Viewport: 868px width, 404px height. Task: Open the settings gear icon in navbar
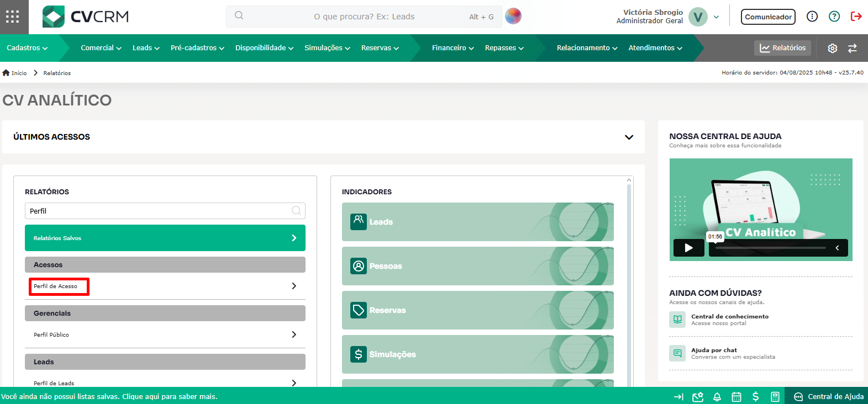pos(833,48)
